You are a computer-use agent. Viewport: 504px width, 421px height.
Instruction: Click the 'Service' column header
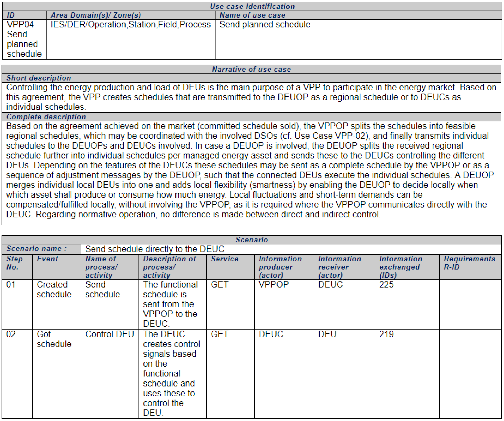pos(225,259)
